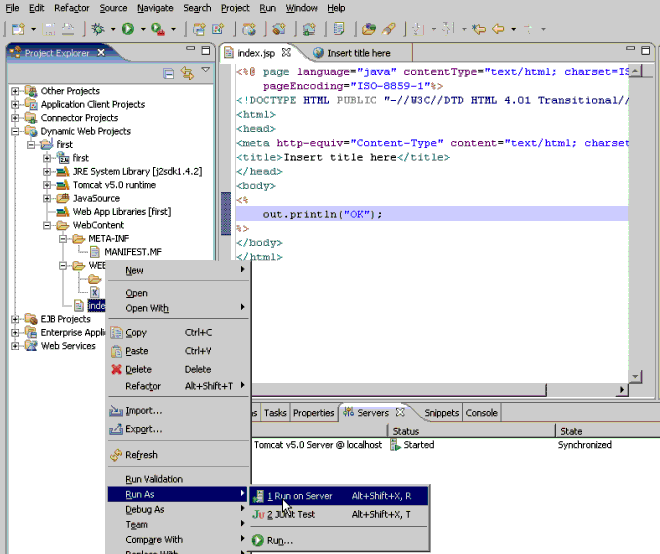This screenshot has height=554, width=660.
Task: Click the New wizard toolbar icon
Action: click(18, 29)
